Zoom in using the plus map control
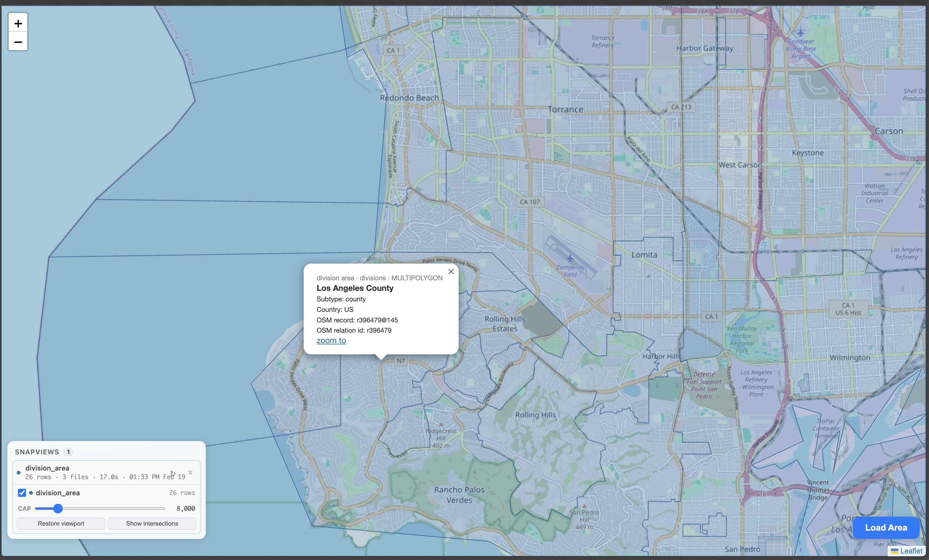Screen dimensions: 929x560 [18, 23]
